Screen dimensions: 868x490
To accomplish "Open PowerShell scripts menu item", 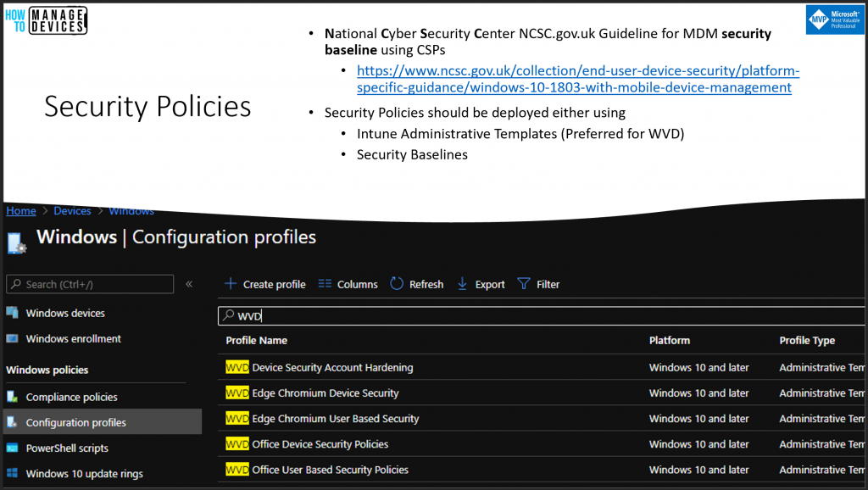I will [67, 448].
